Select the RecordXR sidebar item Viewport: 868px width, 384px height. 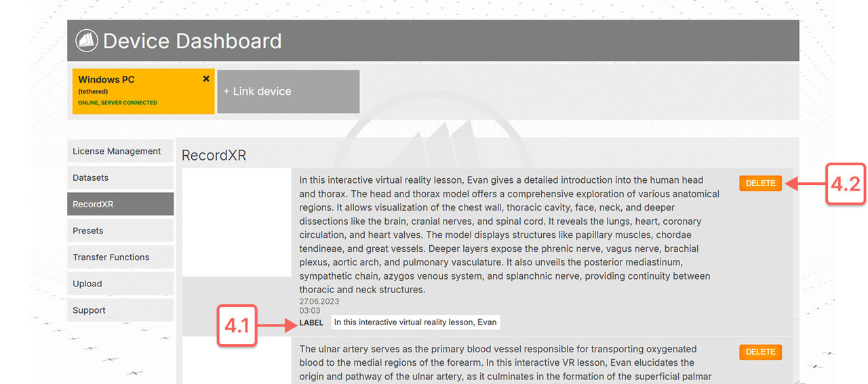click(121, 204)
